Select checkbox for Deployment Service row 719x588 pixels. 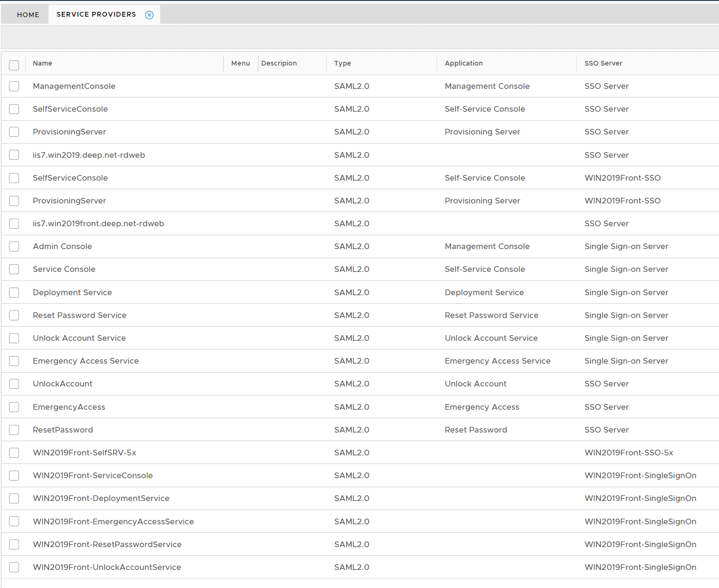[x=14, y=292]
